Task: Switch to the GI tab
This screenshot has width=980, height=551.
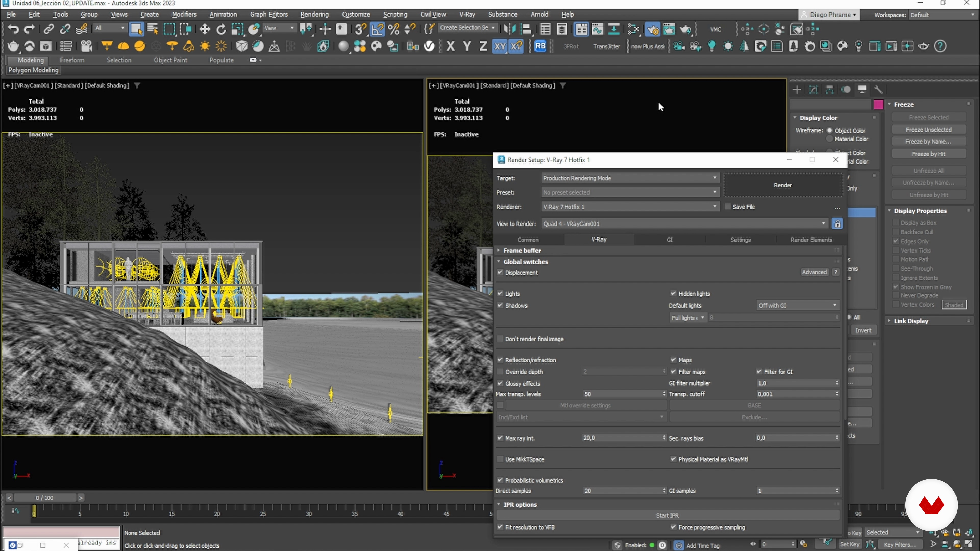Action: point(670,240)
